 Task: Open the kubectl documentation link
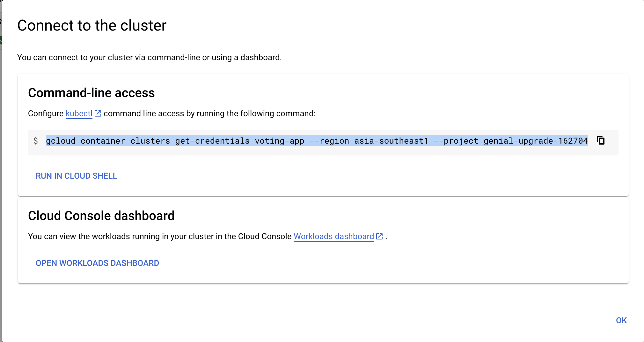(79, 114)
